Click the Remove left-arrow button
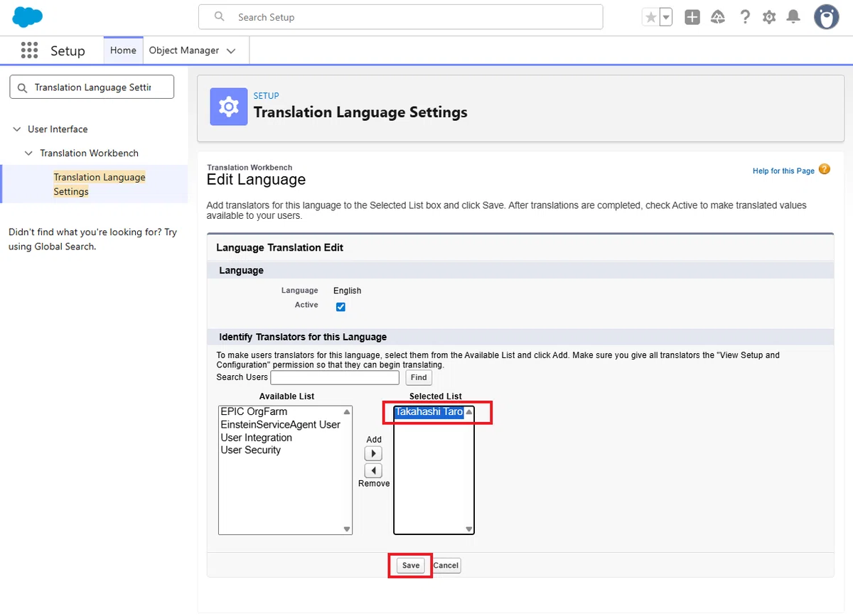Viewport: 853px width, 616px height. 373,470
